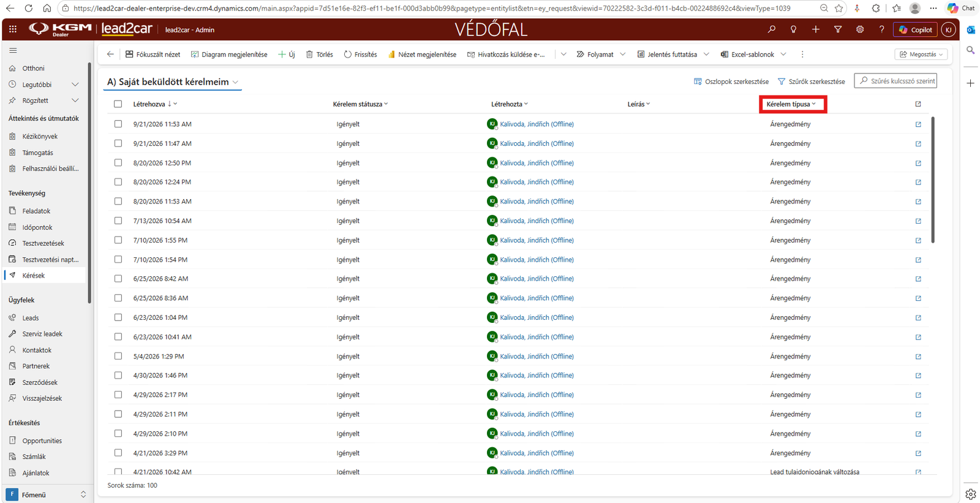
Task: Open the KJ user account avatar
Action: point(948,29)
